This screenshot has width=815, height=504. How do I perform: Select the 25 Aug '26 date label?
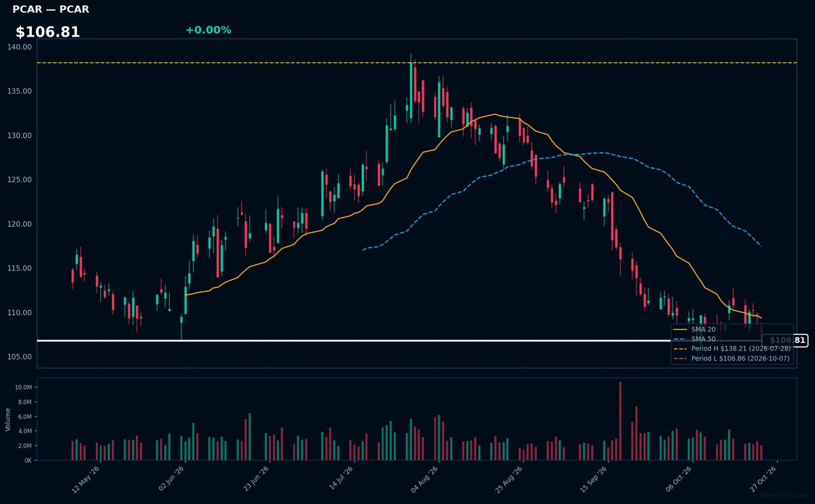click(x=509, y=478)
